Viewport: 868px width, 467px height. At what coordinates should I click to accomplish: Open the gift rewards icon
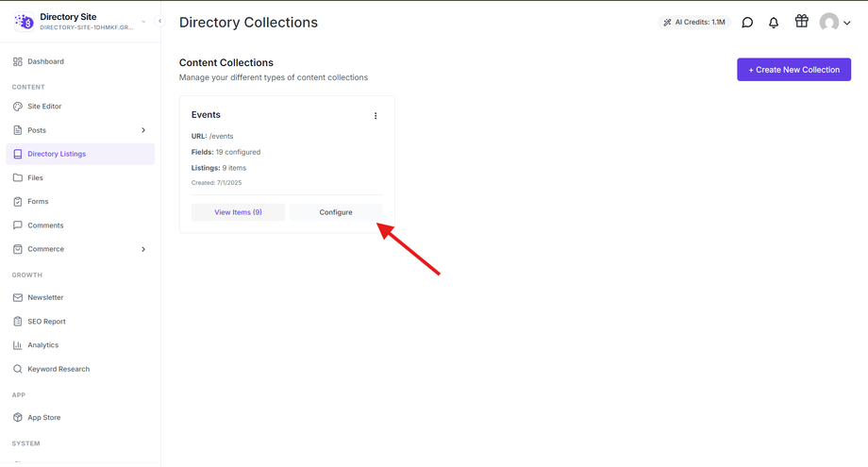(802, 21)
